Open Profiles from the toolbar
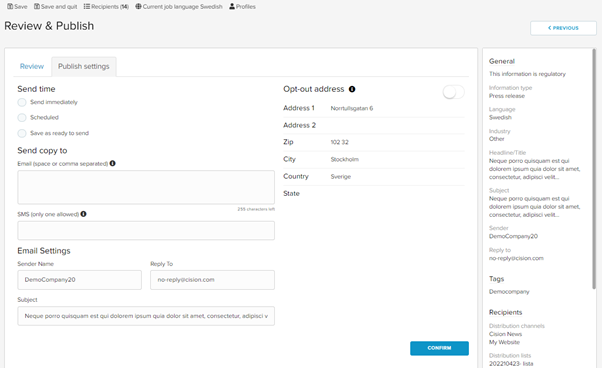The image size is (602, 368). point(242,7)
